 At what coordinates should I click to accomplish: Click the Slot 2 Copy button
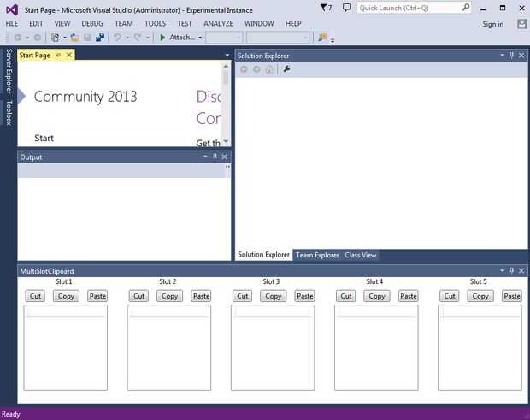pyautogui.click(x=169, y=296)
